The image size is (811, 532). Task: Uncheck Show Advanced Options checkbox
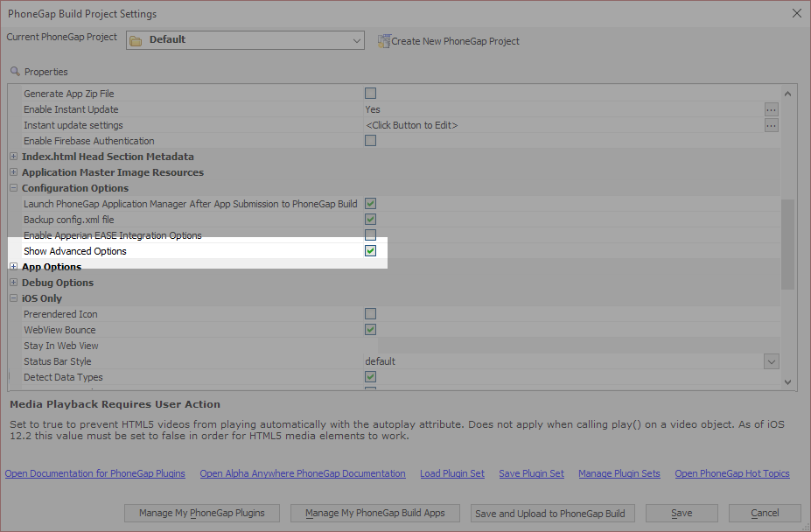370,251
